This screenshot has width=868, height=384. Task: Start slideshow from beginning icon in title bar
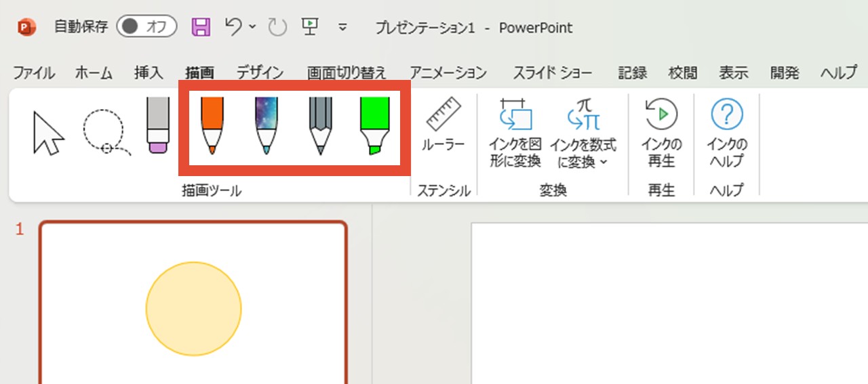click(x=310, y=27)
